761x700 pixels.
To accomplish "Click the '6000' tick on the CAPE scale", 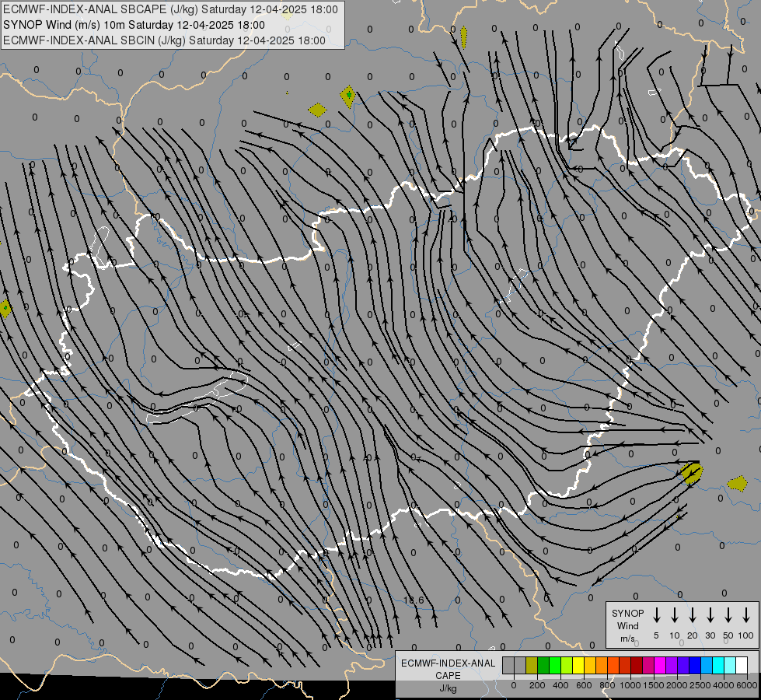I will 747,685.
